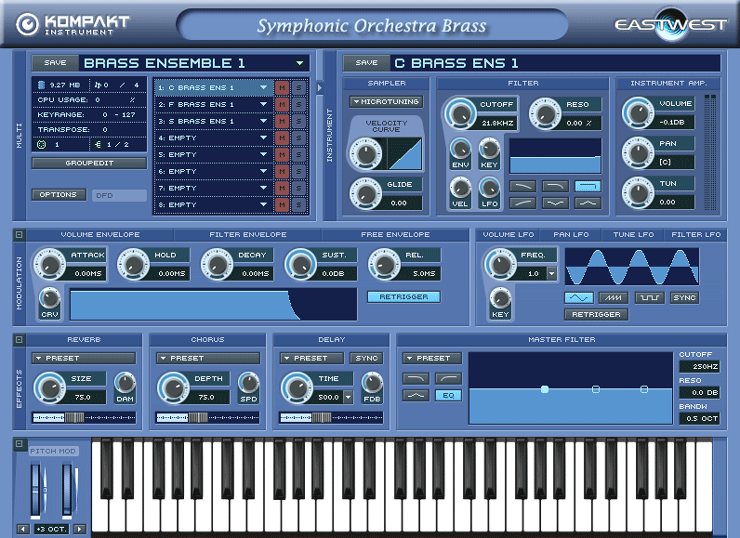
Task: Open slot 4 Empty instrument dropdown
Action: point(263,138)
